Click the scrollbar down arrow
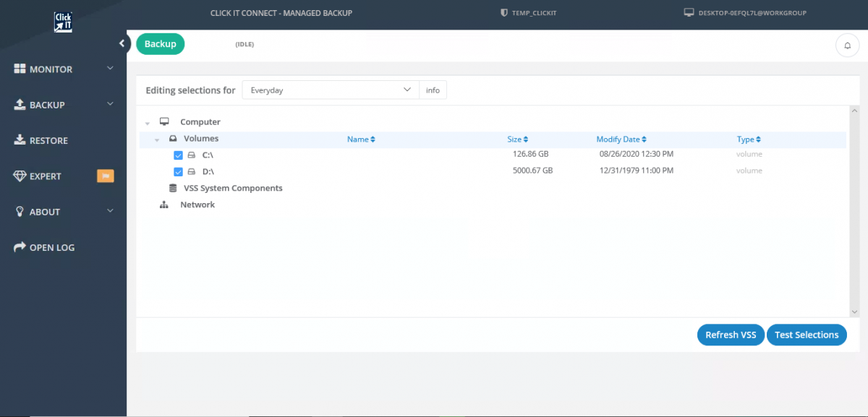The height and width of the screenshot is (417, 868). coord(854,311)
